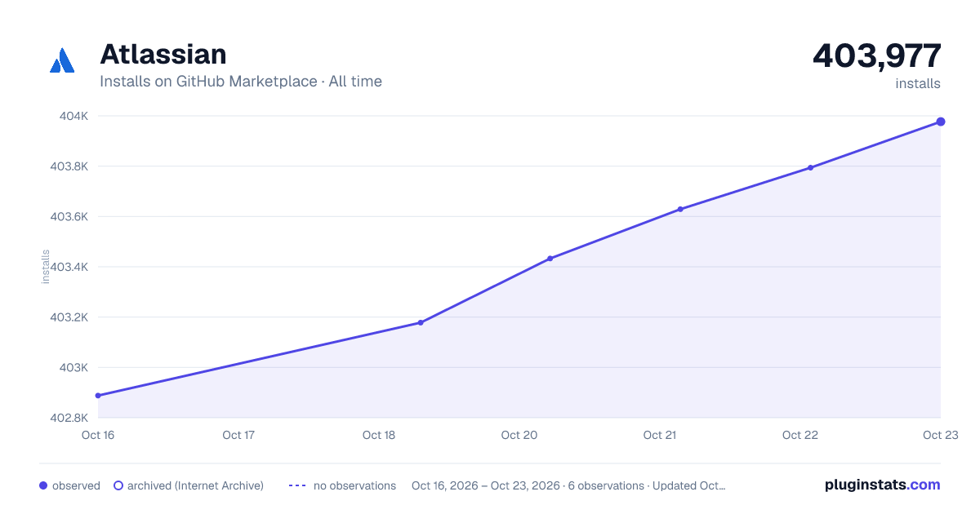Click the Oct 22 x-axis label
This screenshot has height=514, width=980.
tap(800, 435)
